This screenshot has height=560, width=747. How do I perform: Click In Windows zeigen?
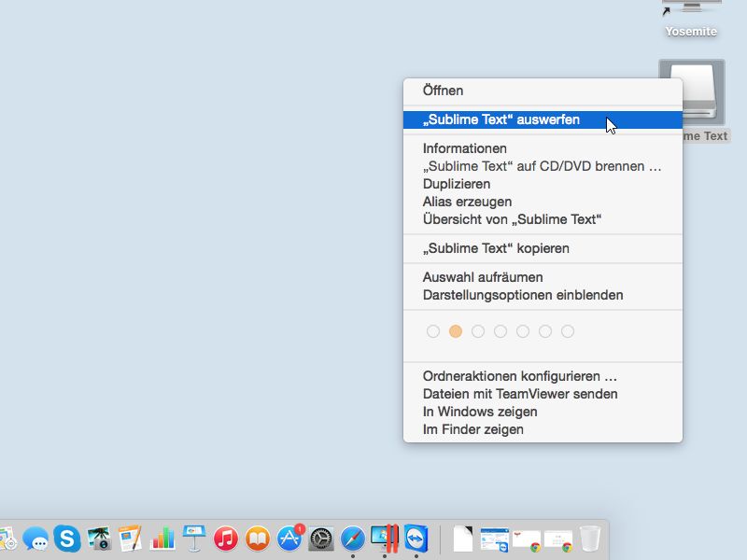tap(543, 412)
